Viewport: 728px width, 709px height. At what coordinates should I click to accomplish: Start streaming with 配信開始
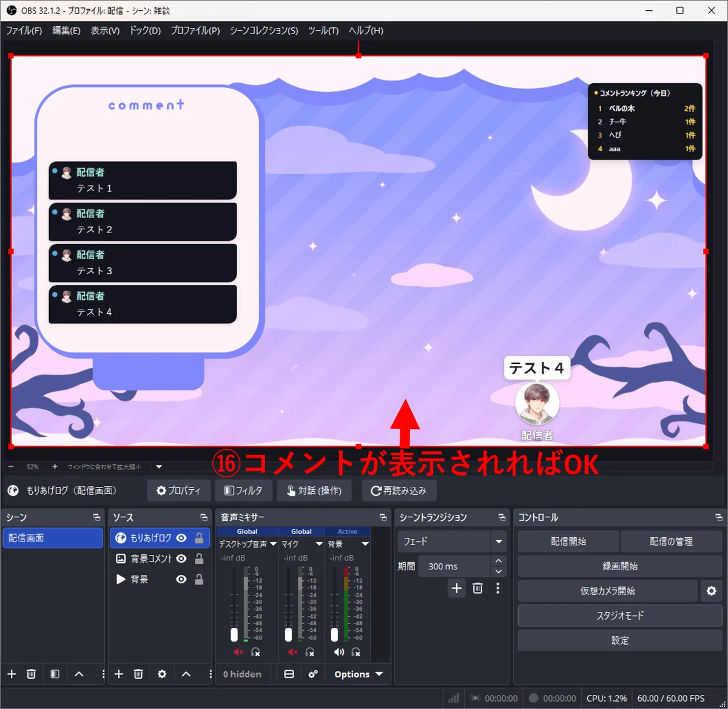568,541
